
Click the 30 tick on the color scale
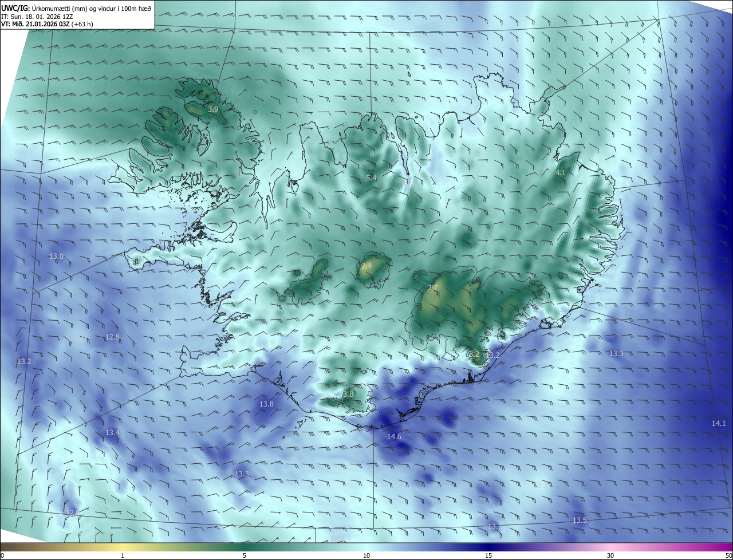point(610,555)
